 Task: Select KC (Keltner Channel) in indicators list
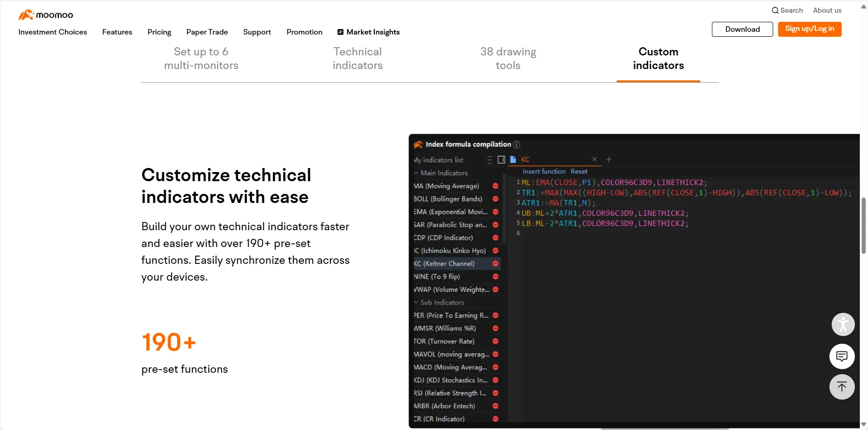click(x=457, y=264)
